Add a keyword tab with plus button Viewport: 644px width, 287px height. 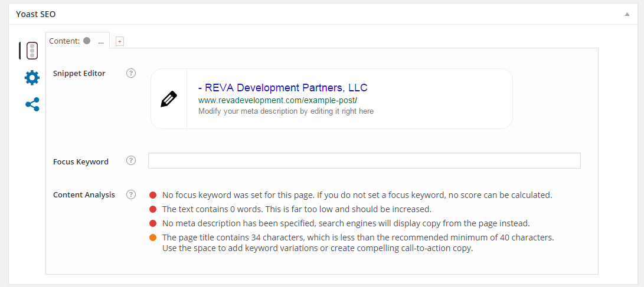point(119,41)
